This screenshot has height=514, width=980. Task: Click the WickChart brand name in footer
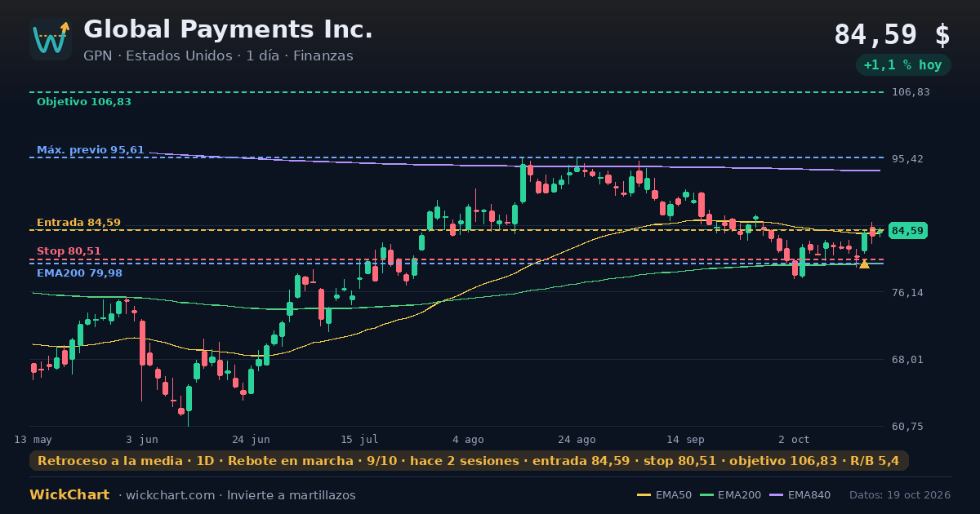point(69,495)
